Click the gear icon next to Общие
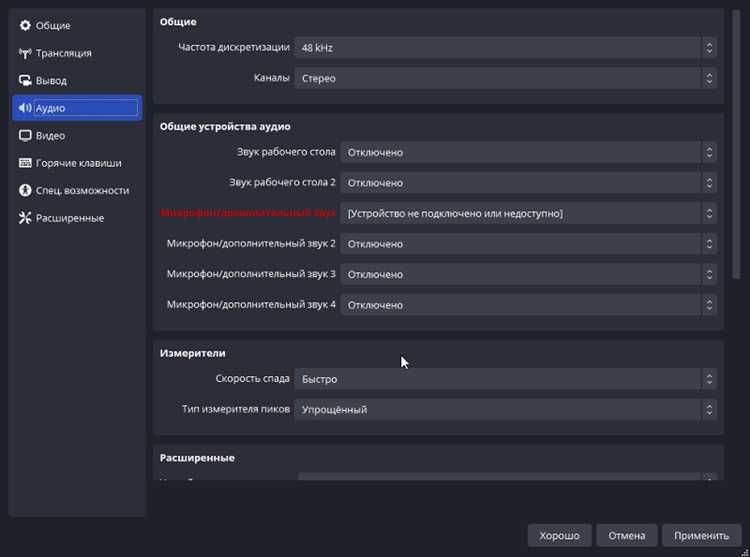 click(25, 25)
